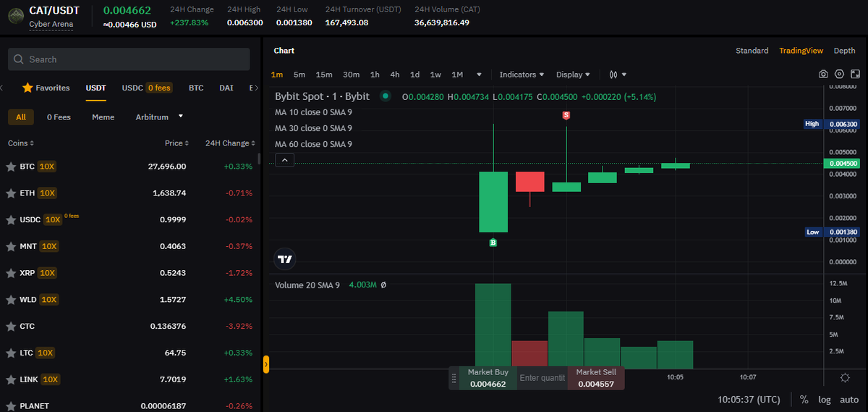The width and height of the screenshot is (868, 412).
Task: Set chart interval to 1h
Action: tap(375, 75)
